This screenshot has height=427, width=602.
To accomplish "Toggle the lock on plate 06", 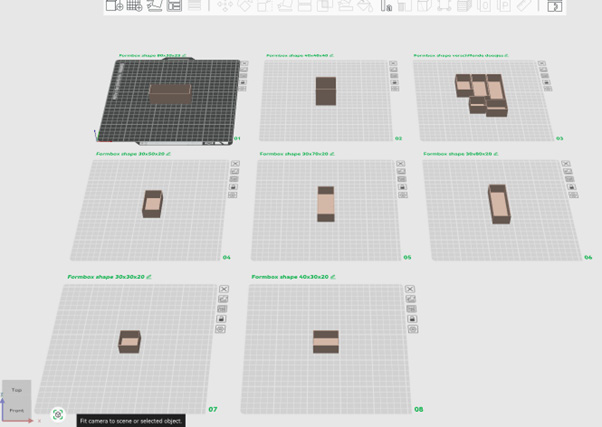I will click(x=571, y=187).
